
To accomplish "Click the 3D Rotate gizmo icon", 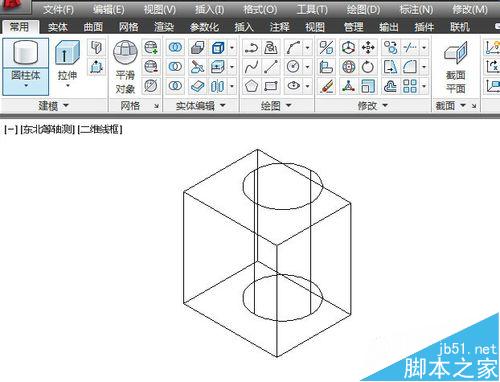I will [348, 67].
